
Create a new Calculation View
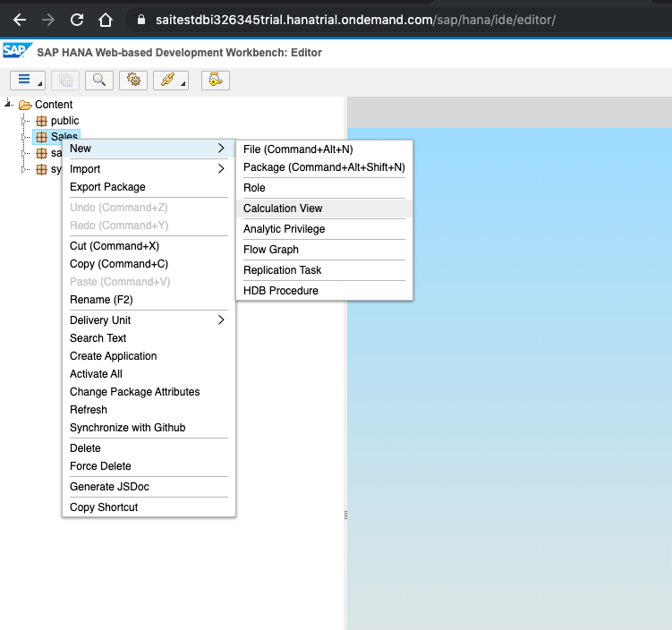click(325, 209)
